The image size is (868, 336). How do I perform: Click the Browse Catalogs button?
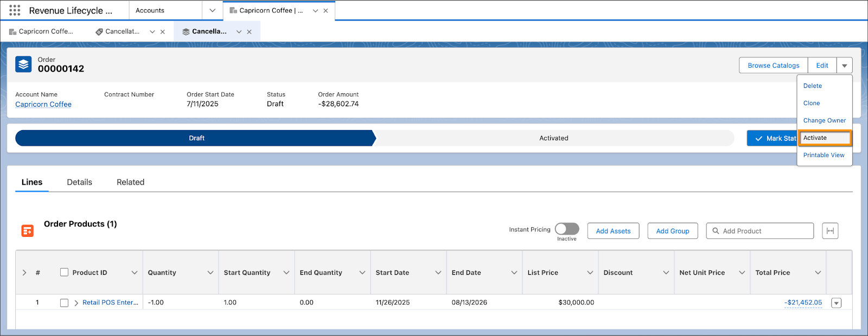coord(774,66)
